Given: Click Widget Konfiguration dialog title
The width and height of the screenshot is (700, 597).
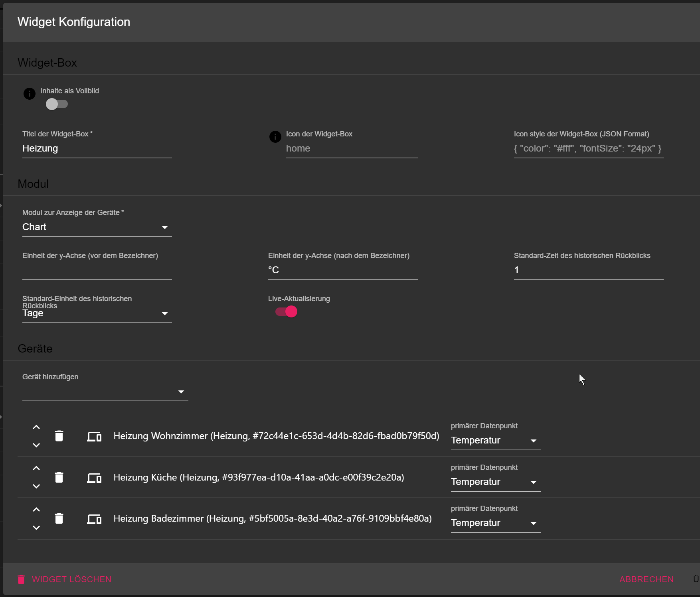Looking at the screenshot, I should click(74, 22).
